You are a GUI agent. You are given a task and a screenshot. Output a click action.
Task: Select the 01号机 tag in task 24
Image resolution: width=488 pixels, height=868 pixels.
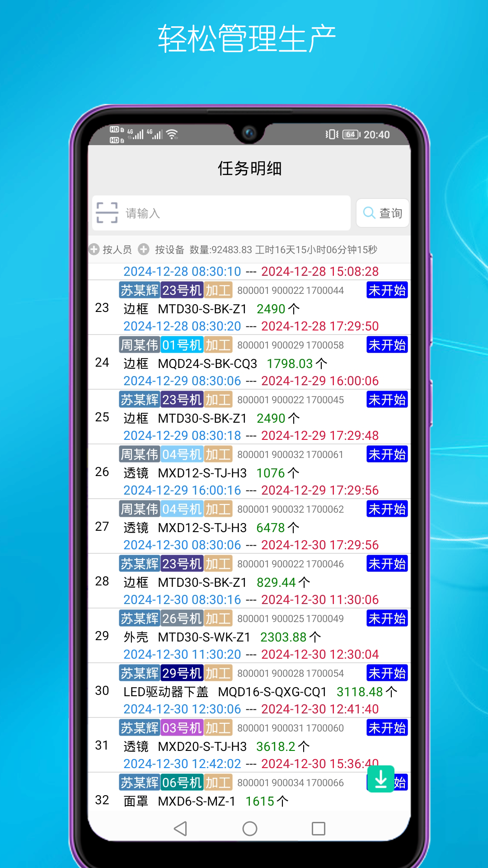point(182,345)
